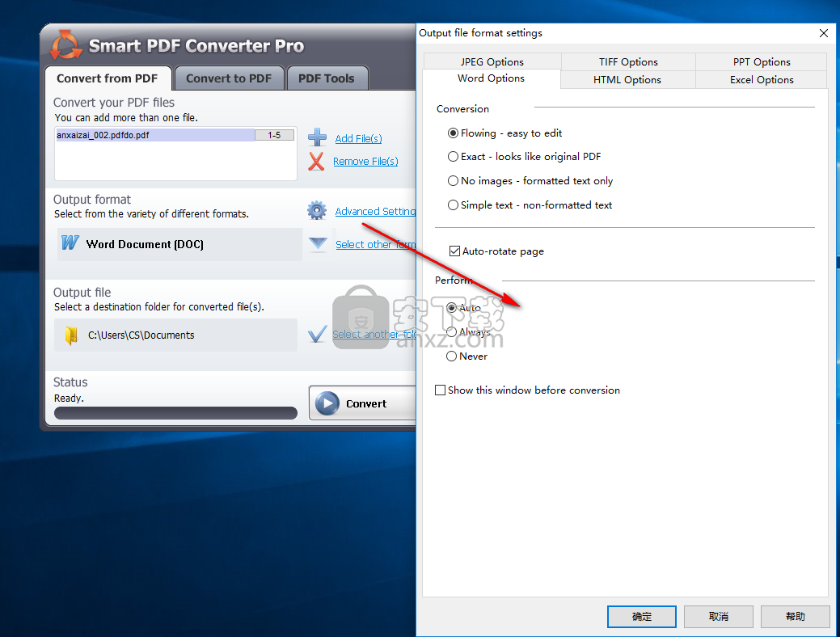
Task: Click the conversion status progress bar
Action: (x=175, y=413)
